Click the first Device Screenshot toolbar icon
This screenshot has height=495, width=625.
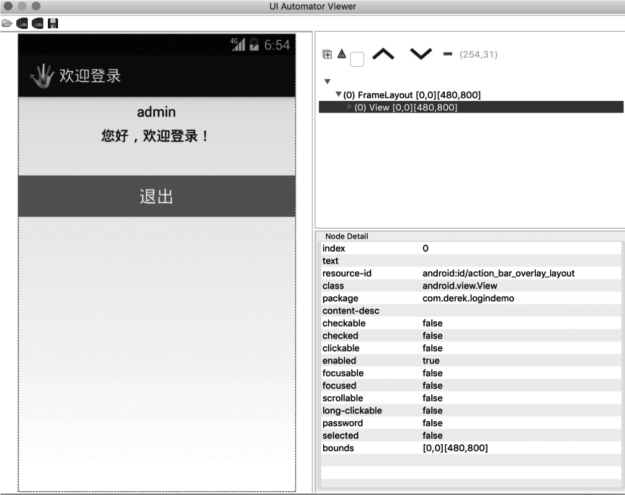click(x=22, y=23)
